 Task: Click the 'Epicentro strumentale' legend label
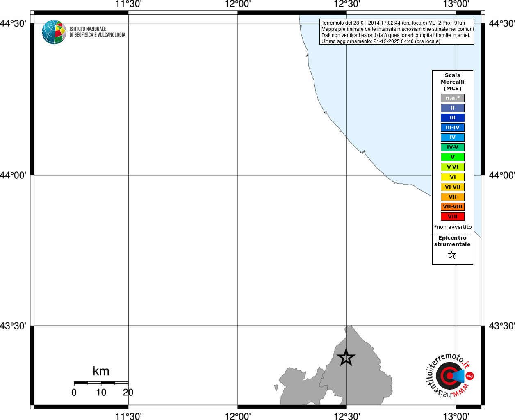click(x=453, y=241)
